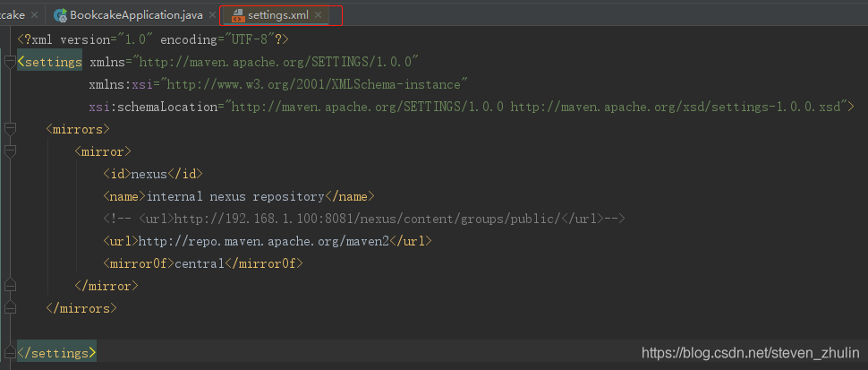Image resolution: width=868 pixels, height=370 pixels.
Task: Click the repo.maven.apache.org/maven2 URL text
Action: [x=264, y=241]
